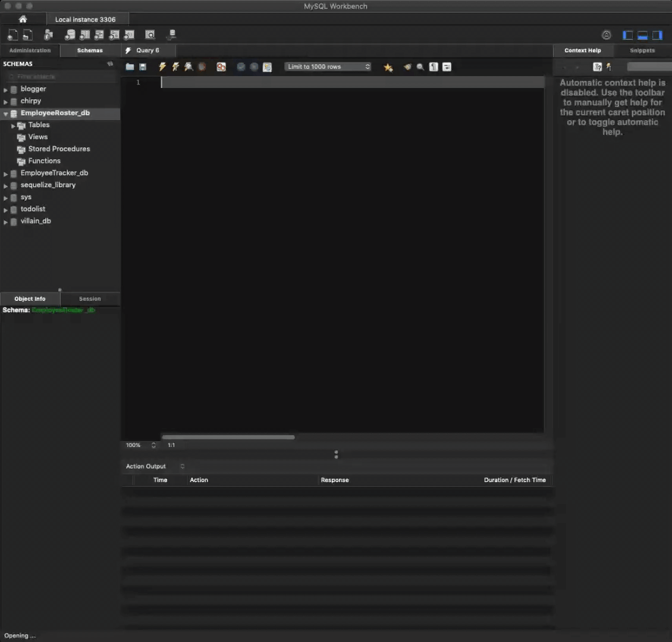Select the Views folder
Viewport: 672px width, 642px height.
37,137
